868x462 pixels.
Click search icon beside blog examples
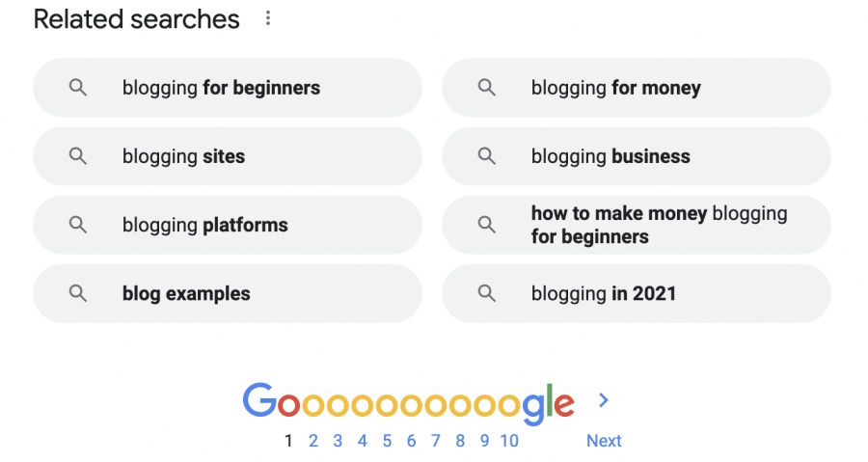coord(77,293)
